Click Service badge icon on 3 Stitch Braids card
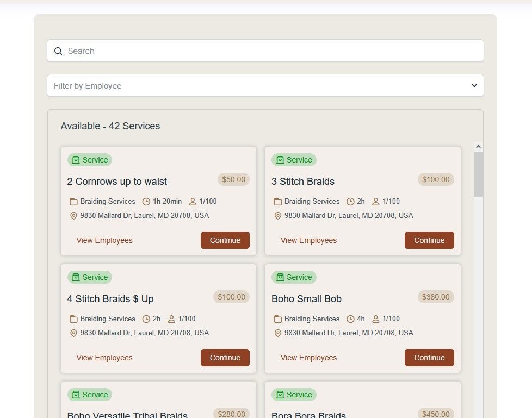The height and width of the screenshot is (418, 532). [280, 160]
